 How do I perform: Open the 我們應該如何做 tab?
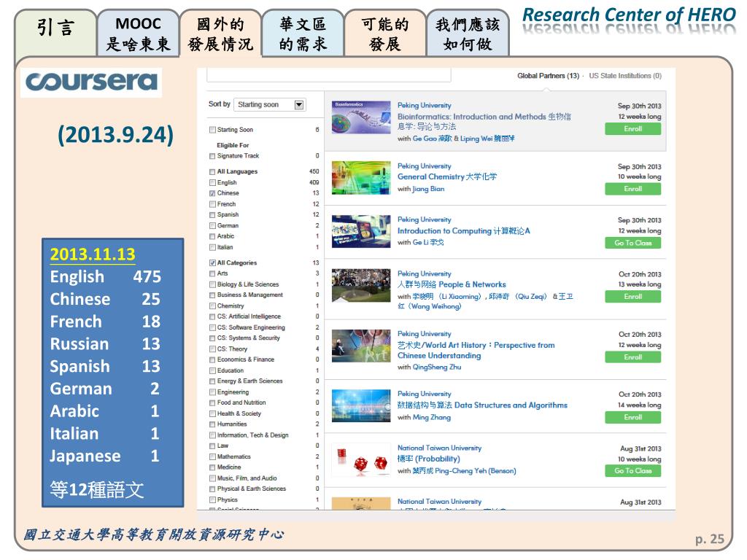[x=468, y=34]
